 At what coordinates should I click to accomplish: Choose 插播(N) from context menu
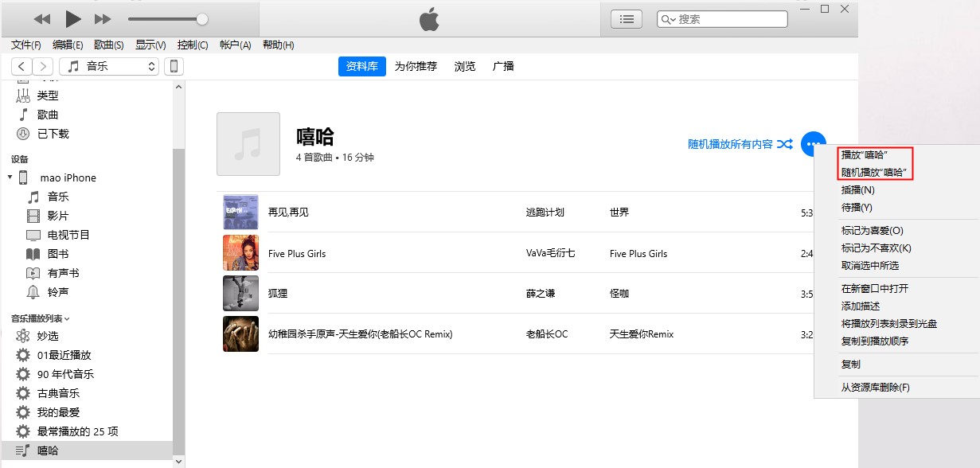[858, 189]
